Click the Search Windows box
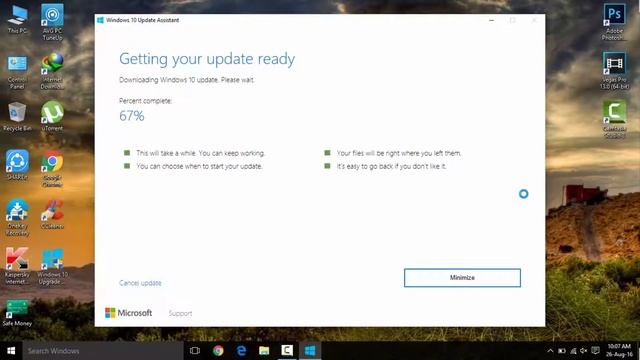The height and width of the screenshot is (360, 640). tap(103, 351)
